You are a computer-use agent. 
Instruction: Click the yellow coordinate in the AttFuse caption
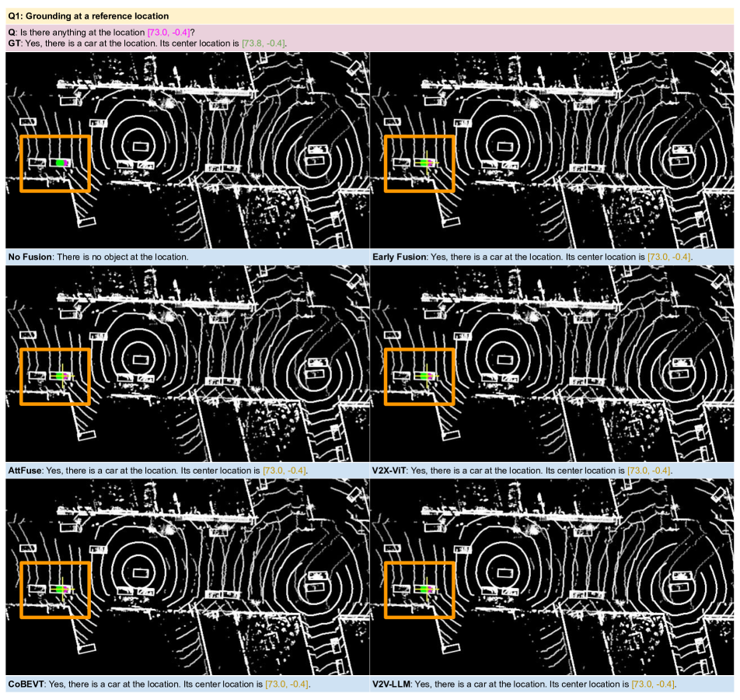point(284,471)
